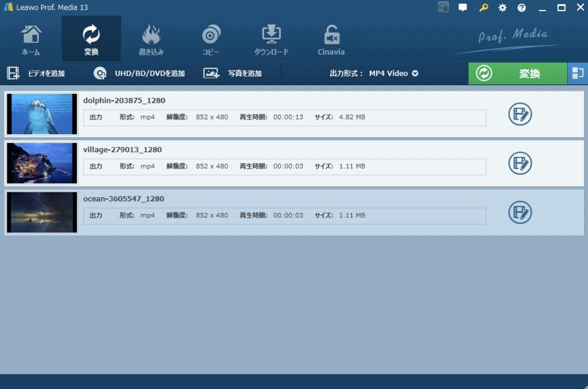Viewport: 588px width, 389px height.
Task: Open settings with the gear icon
Action: 502,7
